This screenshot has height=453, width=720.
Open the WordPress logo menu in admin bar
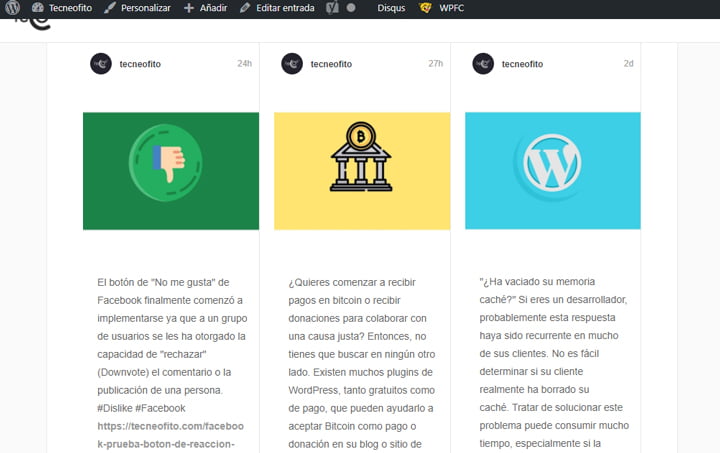(x=12, y=8)
